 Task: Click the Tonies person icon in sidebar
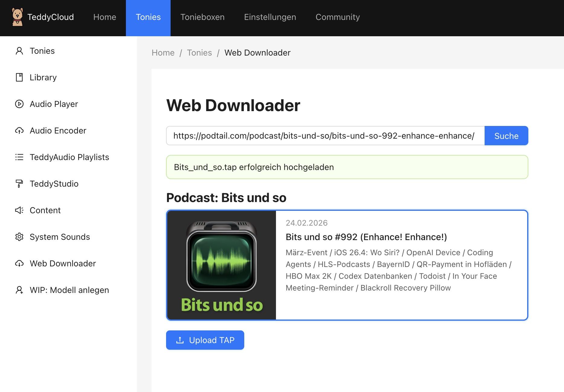coord(19,51)
